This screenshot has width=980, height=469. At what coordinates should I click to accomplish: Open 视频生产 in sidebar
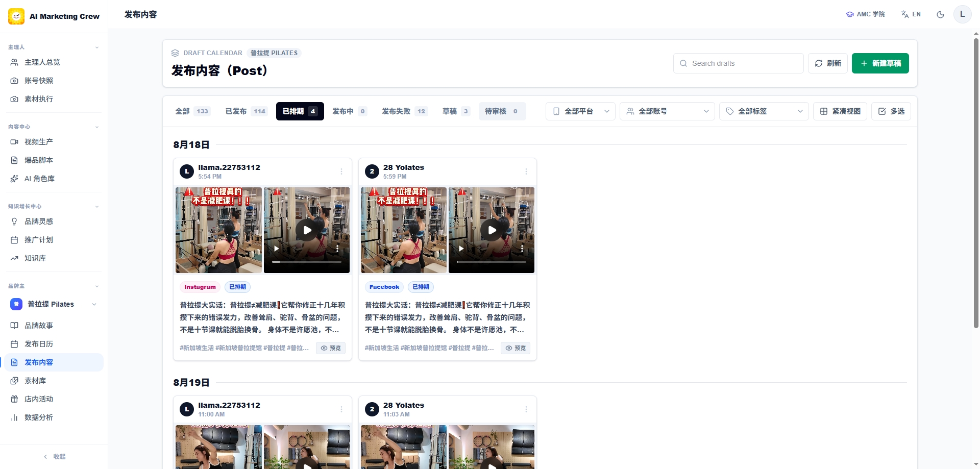(x=53, y=142)
